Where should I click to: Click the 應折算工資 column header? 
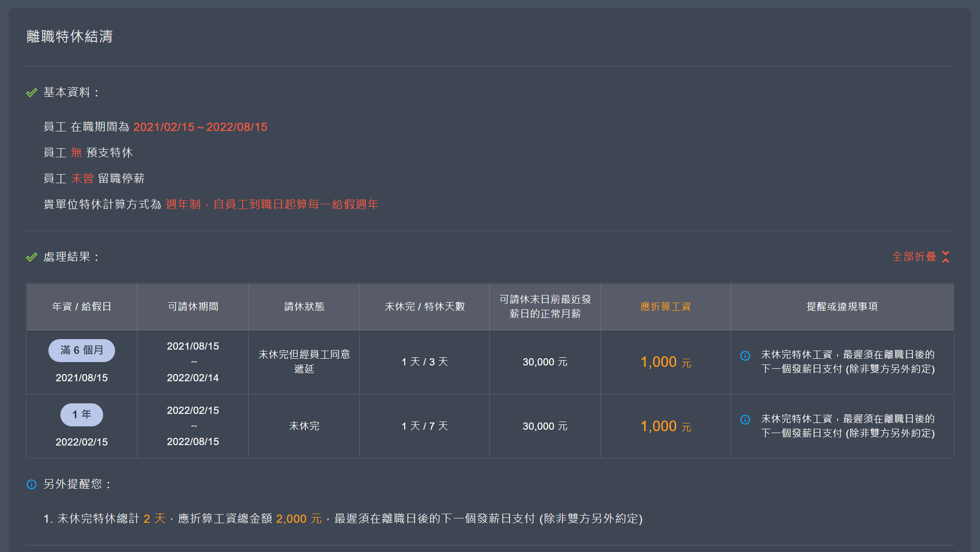click(x=665, y=306)
